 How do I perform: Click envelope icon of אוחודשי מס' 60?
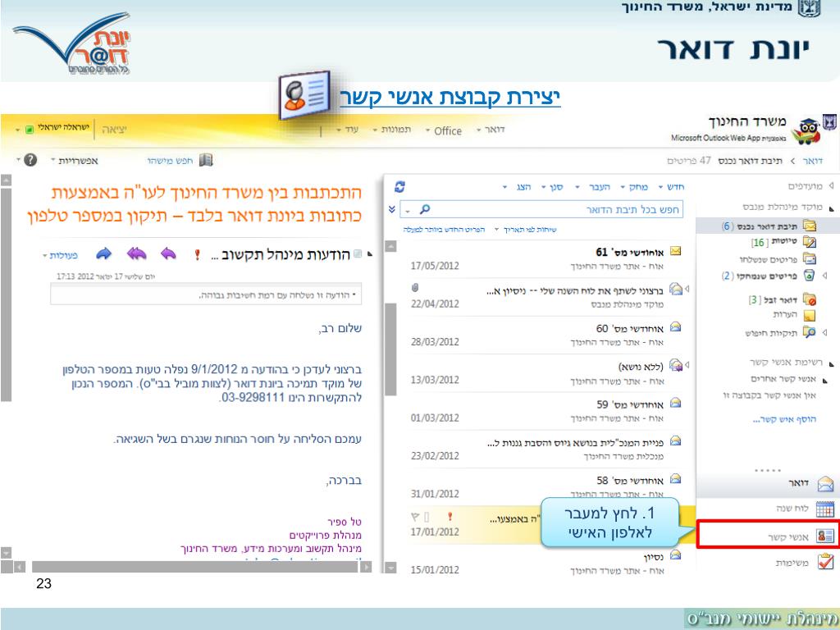point(676,326)
